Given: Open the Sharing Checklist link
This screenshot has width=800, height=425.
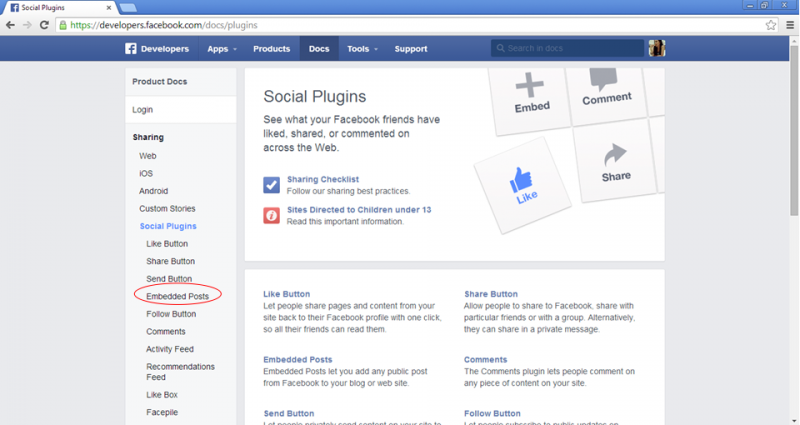Looking at the screenshot, I should 323,180.
